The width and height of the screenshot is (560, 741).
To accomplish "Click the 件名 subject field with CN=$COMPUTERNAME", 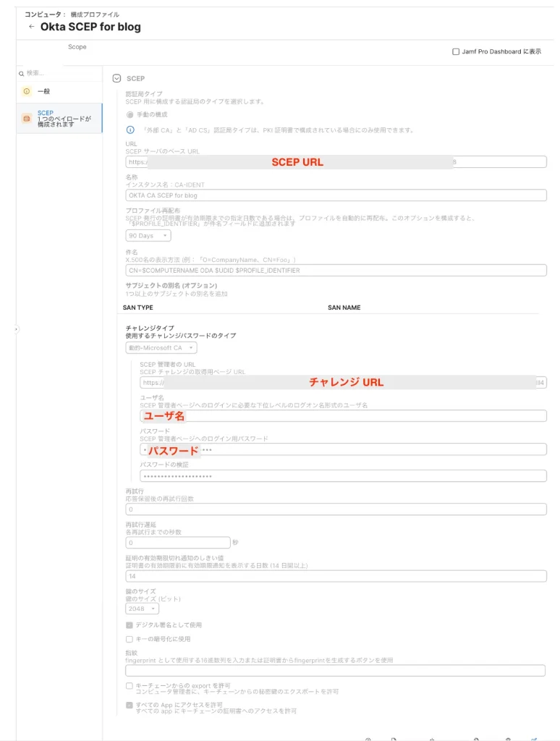I will click(x=336, y=270).
